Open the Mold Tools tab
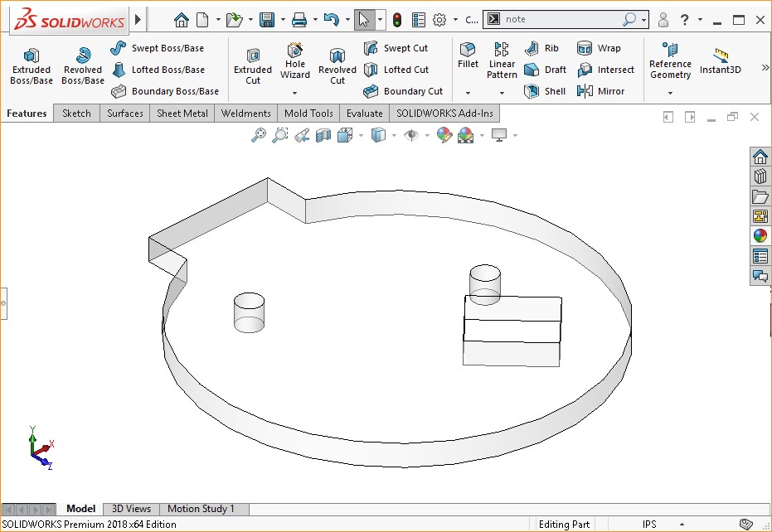Screen dimensions: 772x532 [x=308, y=114]
